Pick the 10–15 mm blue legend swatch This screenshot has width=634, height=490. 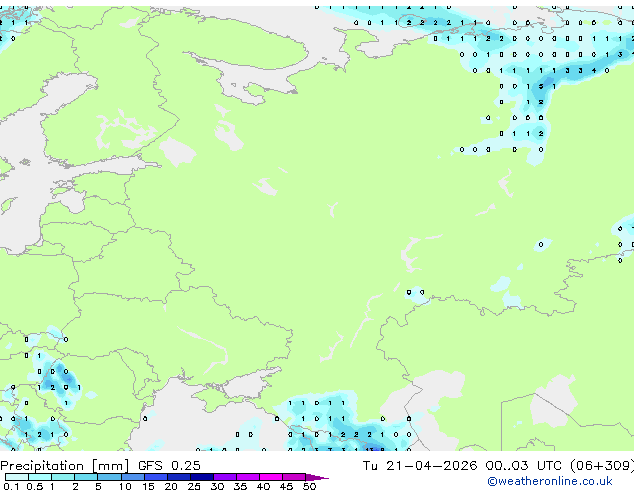coord(133,477)
